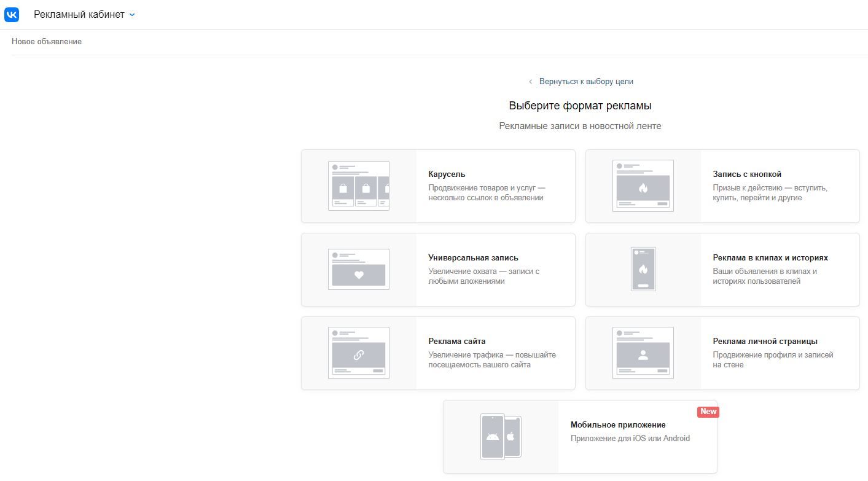Screen dimensions: 868x481
Task: Click the Реклама сайта link illustration
Action: 359,353
